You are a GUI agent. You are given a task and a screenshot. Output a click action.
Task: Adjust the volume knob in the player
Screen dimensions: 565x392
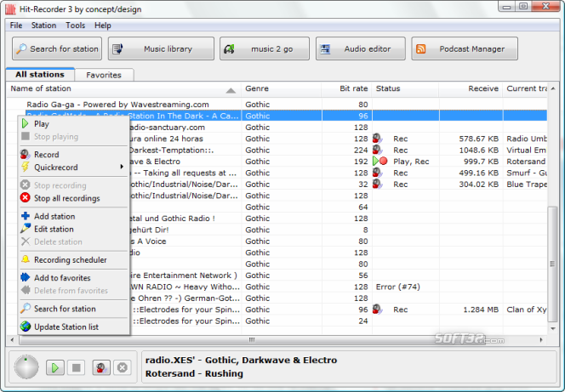click(26, 367)
